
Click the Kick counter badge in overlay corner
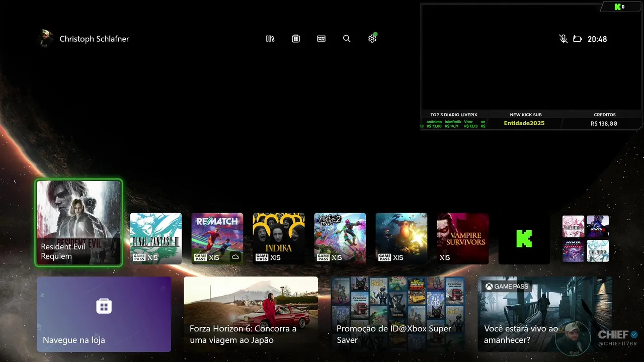pyautogui.click(x=620, y=7)
